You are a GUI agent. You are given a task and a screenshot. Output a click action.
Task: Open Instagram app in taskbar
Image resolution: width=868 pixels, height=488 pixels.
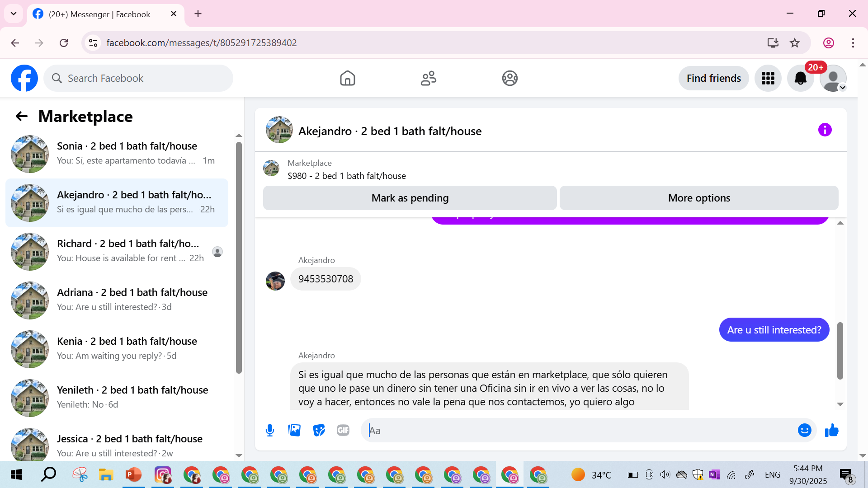pos(163,474)
